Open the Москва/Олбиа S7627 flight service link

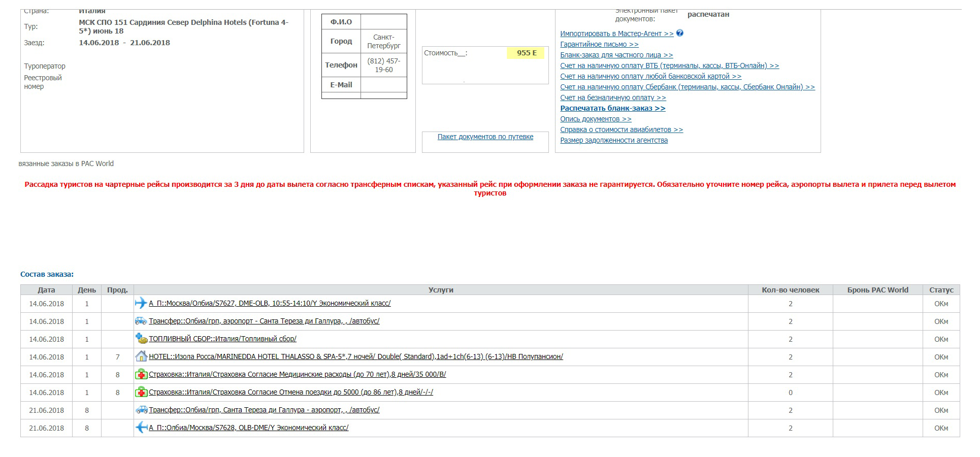pos(270,303)
